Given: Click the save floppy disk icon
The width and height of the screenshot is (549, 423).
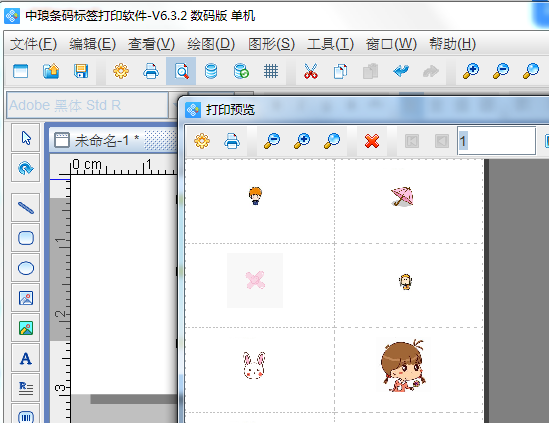Looking at the screenshot, I should pyautogui.click(x=81, y=71).
